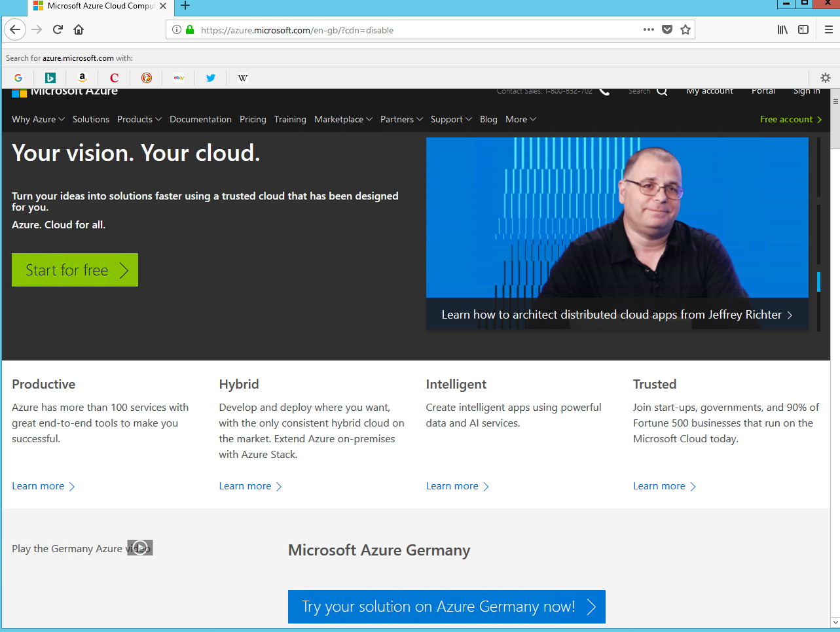The height and width of the screenshot is (632, 840).
Task: Select the Microsoft Azure Cloud tab
Action: tap(101, 6)
